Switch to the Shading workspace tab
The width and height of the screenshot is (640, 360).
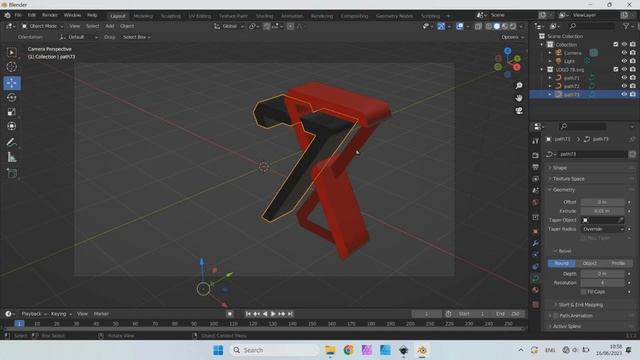click(264, 16)
